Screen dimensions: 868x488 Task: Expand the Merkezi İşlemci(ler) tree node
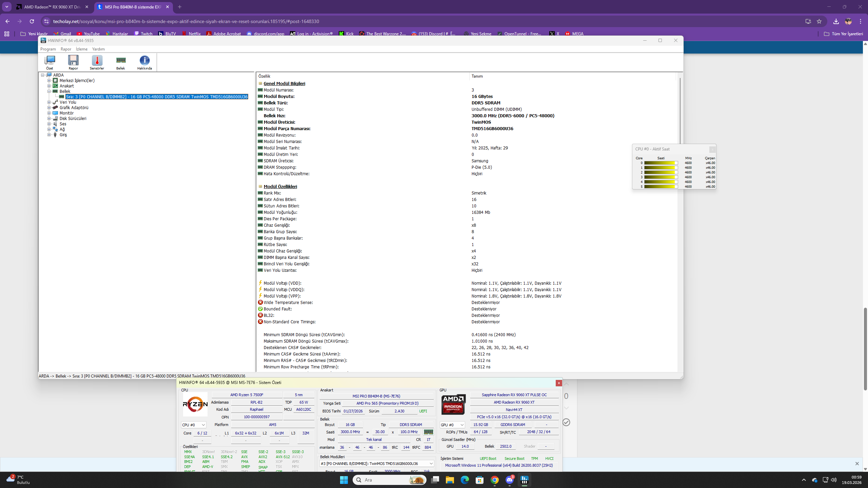pos(49,81)
